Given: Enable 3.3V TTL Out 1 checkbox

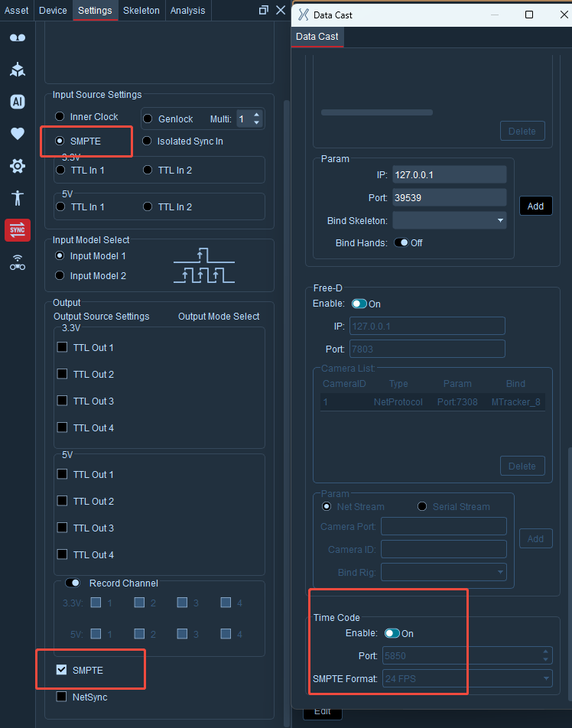Looking at the screenshot, I should coord(62,347).
